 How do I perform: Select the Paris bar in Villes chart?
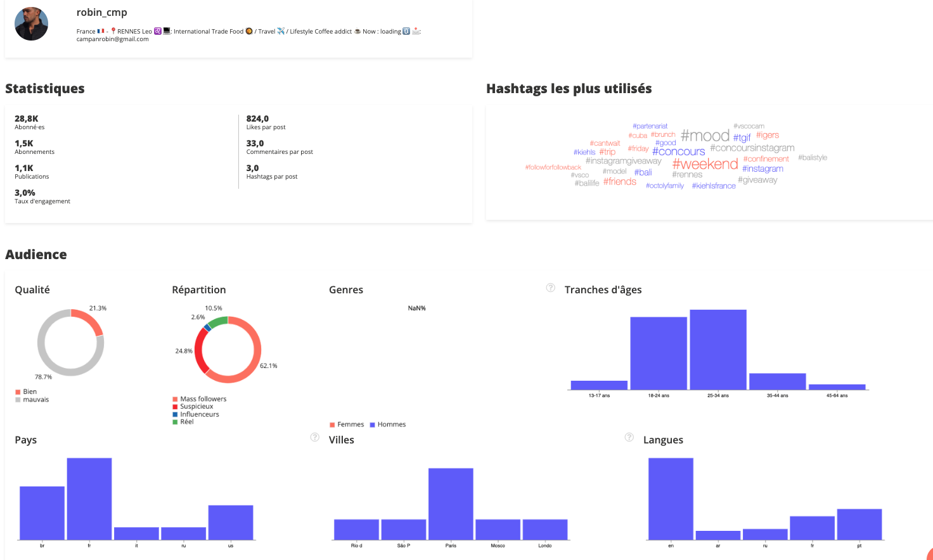(x=451, y=504)
